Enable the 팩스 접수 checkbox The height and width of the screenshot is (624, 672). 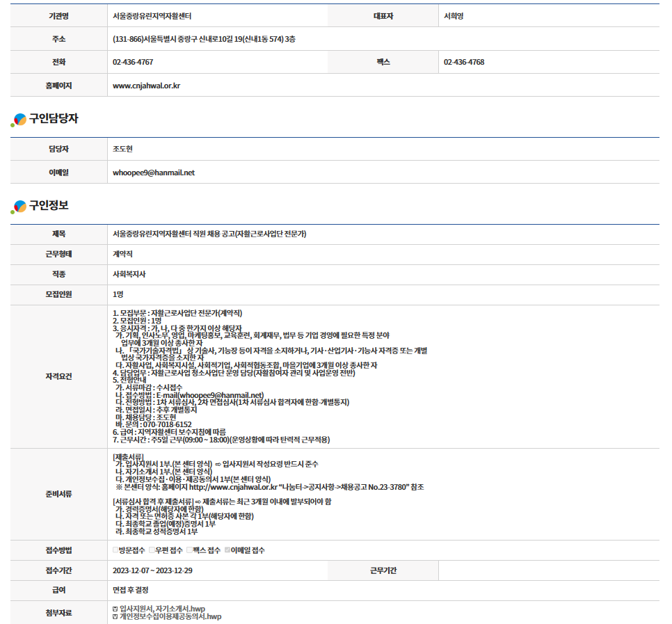[190, 550]
